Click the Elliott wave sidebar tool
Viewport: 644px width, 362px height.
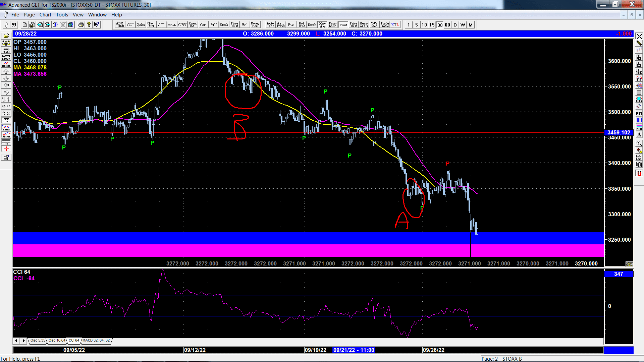coord(6,64)
